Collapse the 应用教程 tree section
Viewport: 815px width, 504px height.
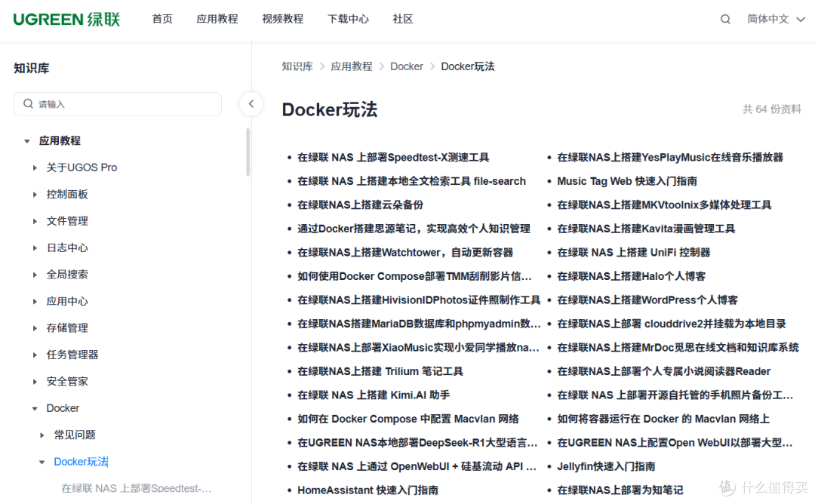[x=27, y=141]
